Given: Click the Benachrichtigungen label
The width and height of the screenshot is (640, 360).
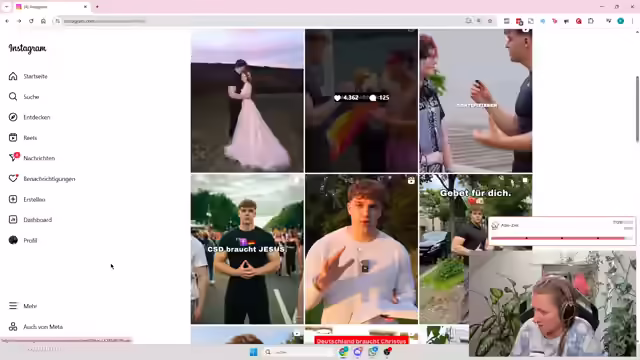Looking at the screenshot, I should coord(49,179).
